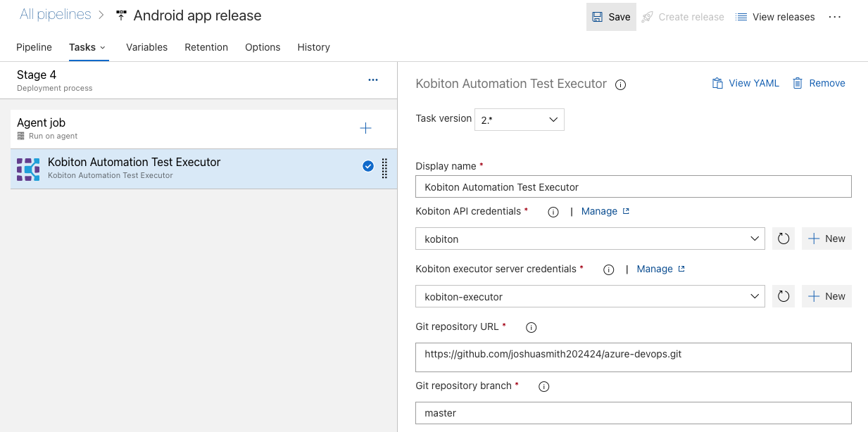View the History tab
Screen dimensions: 868x432
(314, 47)
